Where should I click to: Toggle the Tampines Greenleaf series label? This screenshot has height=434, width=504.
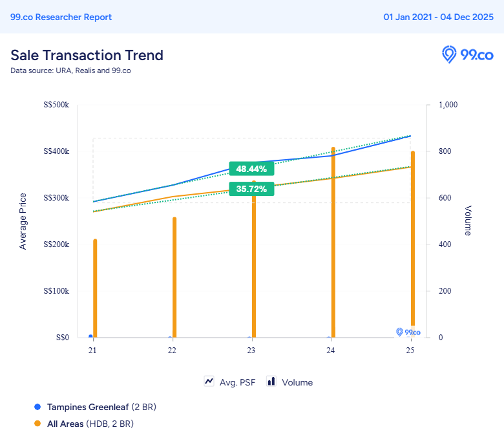pyautogui.click(x=88, y=407)
